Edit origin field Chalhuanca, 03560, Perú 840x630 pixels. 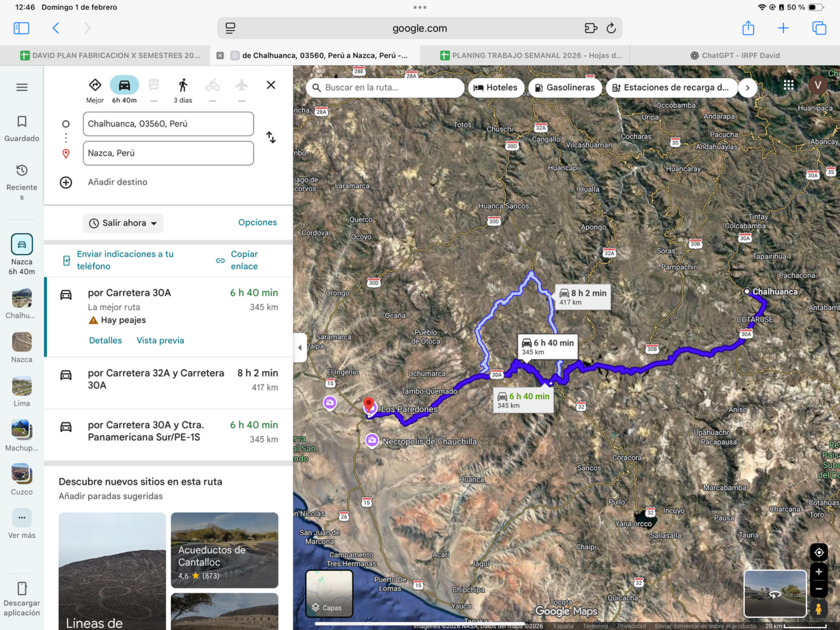(x=168, y=124)
